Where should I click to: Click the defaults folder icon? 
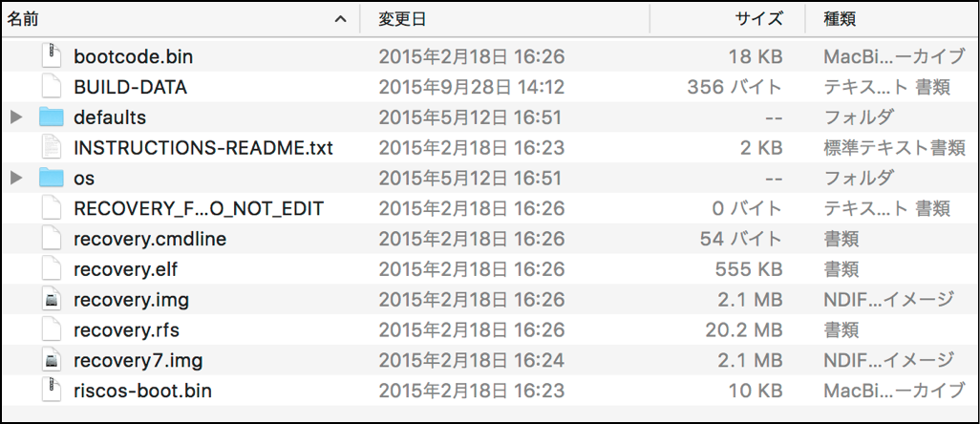(x=52, y=117)
